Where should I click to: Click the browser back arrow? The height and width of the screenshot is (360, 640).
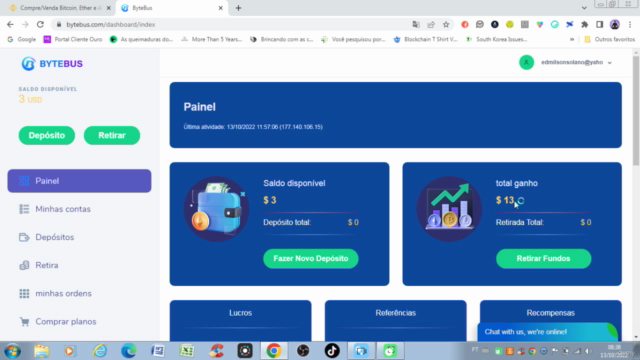click(x=10, y=24)
